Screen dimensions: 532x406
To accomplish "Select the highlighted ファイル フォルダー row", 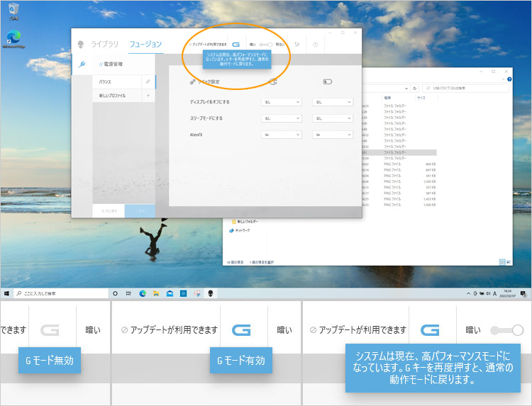I will click(399, 152).
